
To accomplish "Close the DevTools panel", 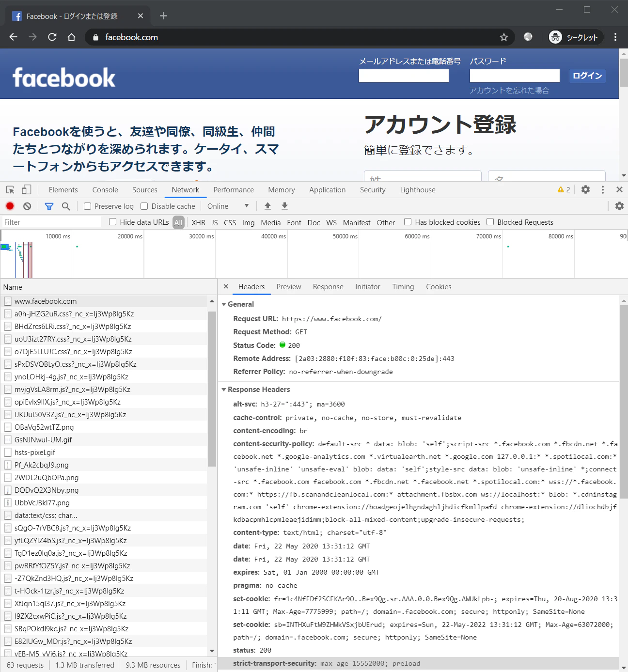I will point(619,189).
